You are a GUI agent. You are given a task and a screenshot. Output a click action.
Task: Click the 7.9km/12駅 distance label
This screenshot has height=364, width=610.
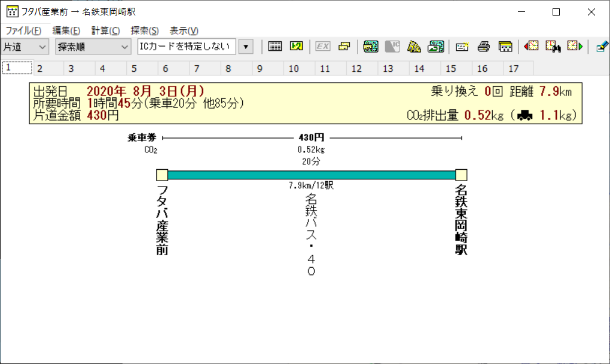pyautogui.click(x=311, y=185)
